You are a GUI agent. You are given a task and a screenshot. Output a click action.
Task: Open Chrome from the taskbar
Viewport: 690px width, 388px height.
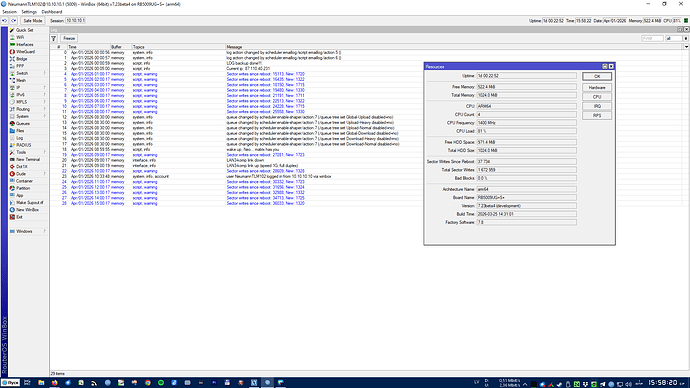coord(148,383)
